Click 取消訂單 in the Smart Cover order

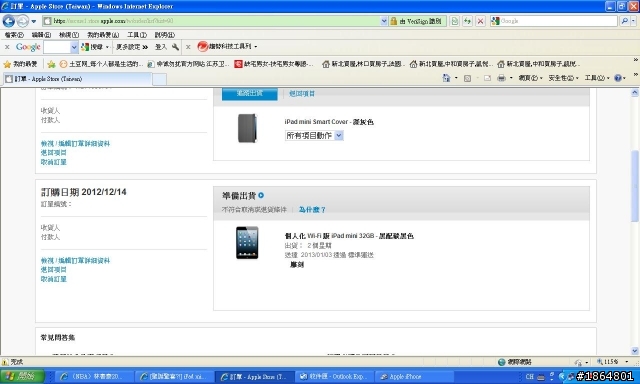(x=53, y=162)
